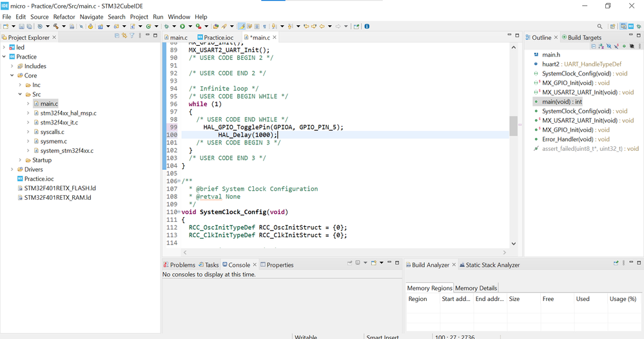Toggle Group Includes in Outline toolbar
Viewport: 644px width, 339px height.
(x=632, y=46)
